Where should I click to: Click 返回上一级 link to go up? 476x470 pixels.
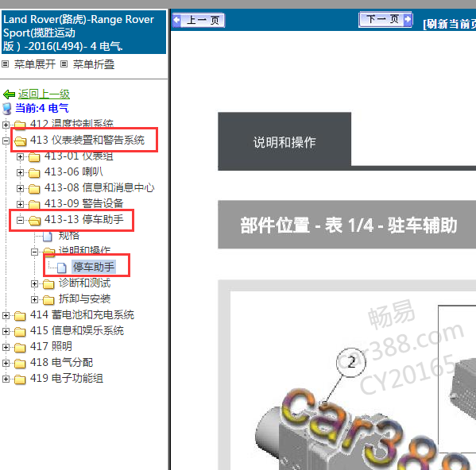[44, 94]
